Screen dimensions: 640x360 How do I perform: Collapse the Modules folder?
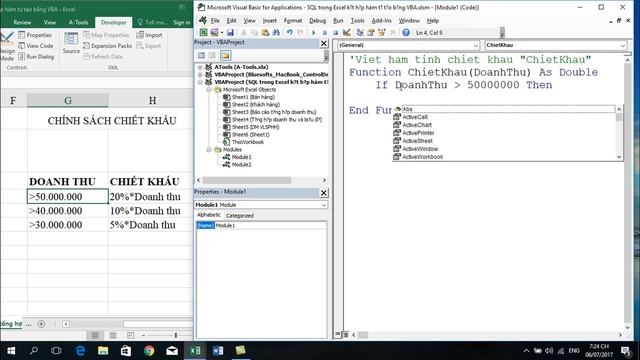coord(208,150)
